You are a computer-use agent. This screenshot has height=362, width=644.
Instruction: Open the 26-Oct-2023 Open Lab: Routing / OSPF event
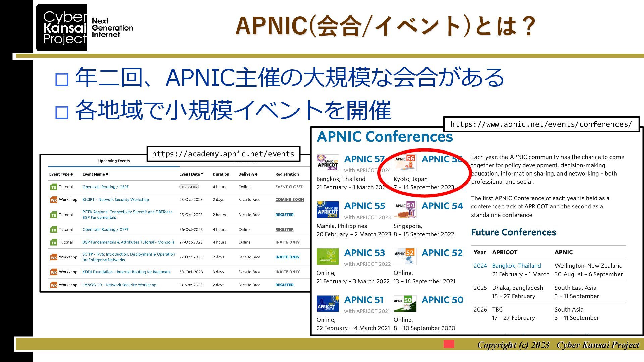pos(106,230)
